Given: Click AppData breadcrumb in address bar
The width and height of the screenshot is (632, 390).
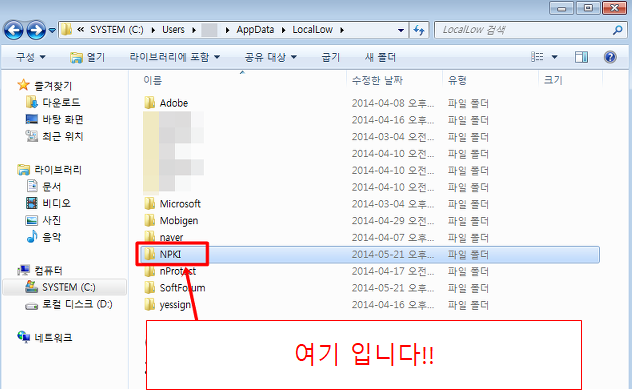Looking at the screenshot, I should click(x=255, y=30).
